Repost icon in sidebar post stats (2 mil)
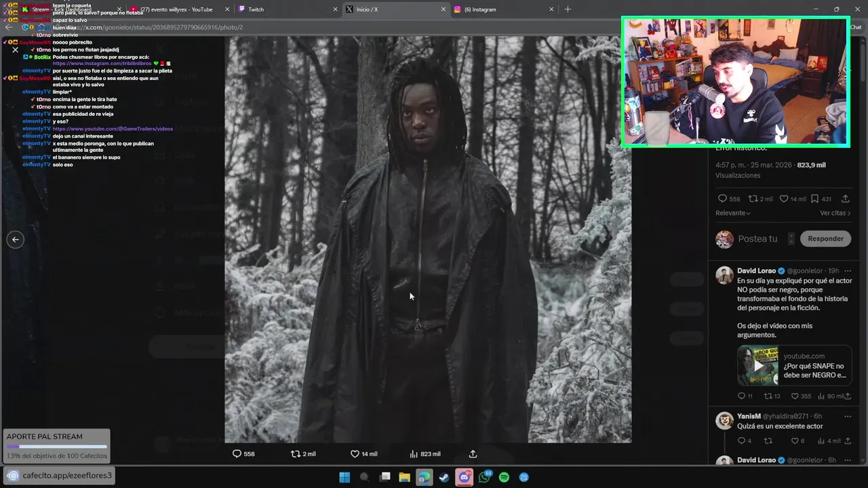The height and width of the screenshot is (488, 868). [753, 199]
